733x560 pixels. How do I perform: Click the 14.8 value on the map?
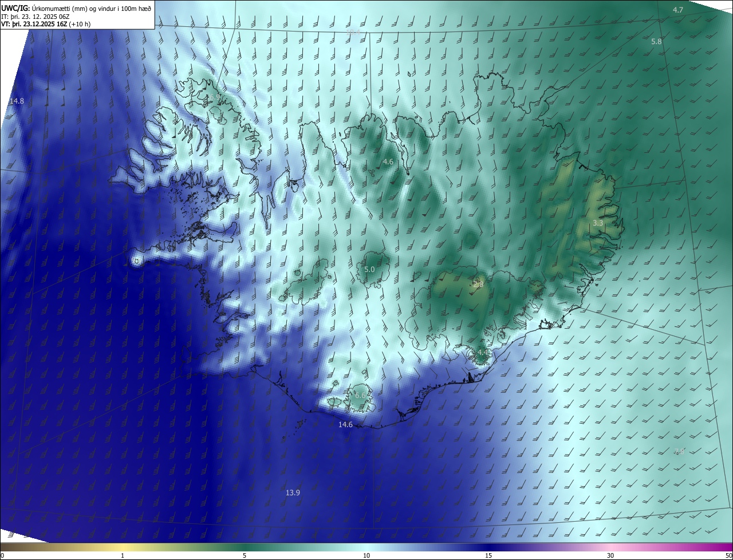[x=17, y=101]
